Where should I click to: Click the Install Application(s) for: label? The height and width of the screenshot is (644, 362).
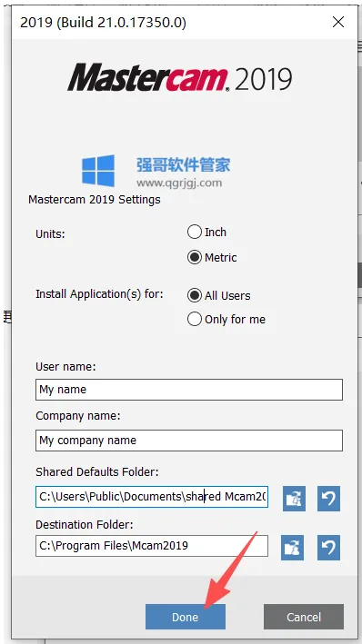99,294
